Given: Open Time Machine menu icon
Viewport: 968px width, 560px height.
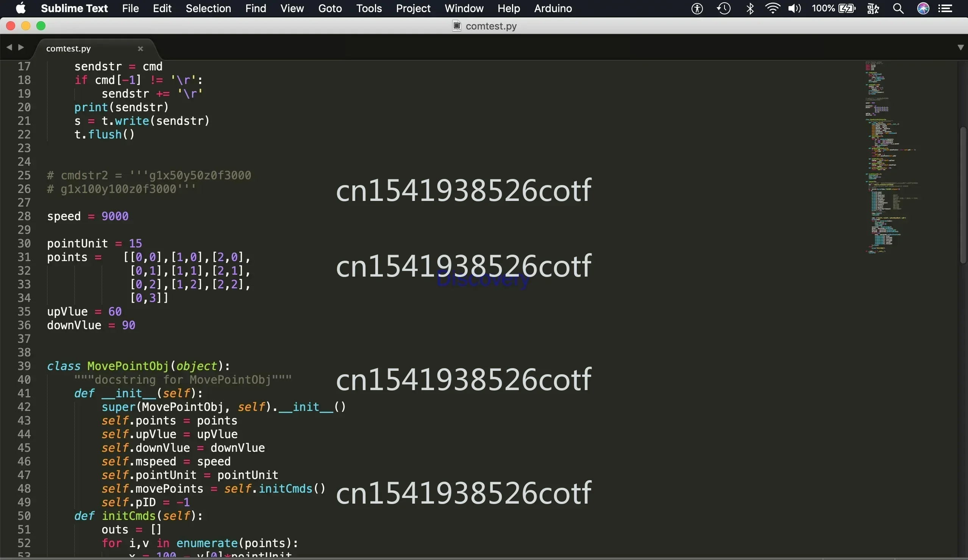Looking at the screenshot, I should 724,8.
